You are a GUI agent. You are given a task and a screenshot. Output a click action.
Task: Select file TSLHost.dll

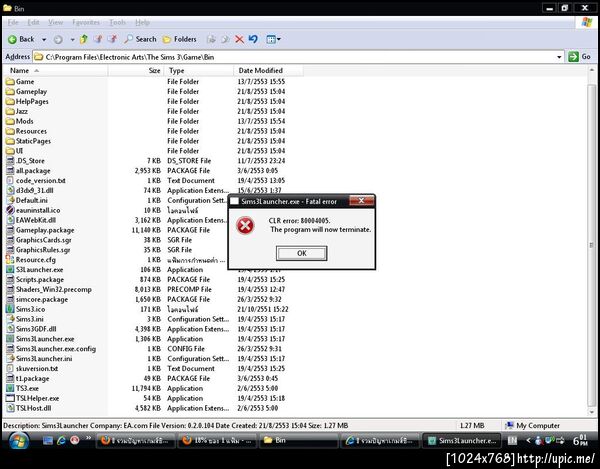34,408
